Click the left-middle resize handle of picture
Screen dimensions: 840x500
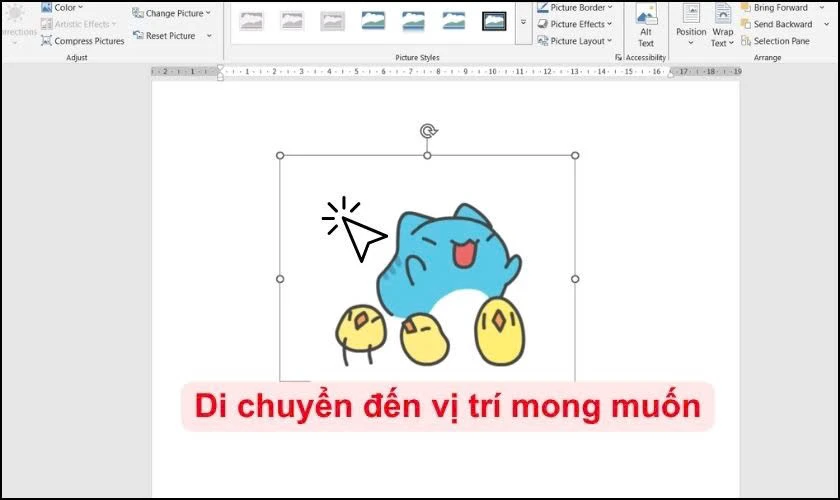coord(280,279)
